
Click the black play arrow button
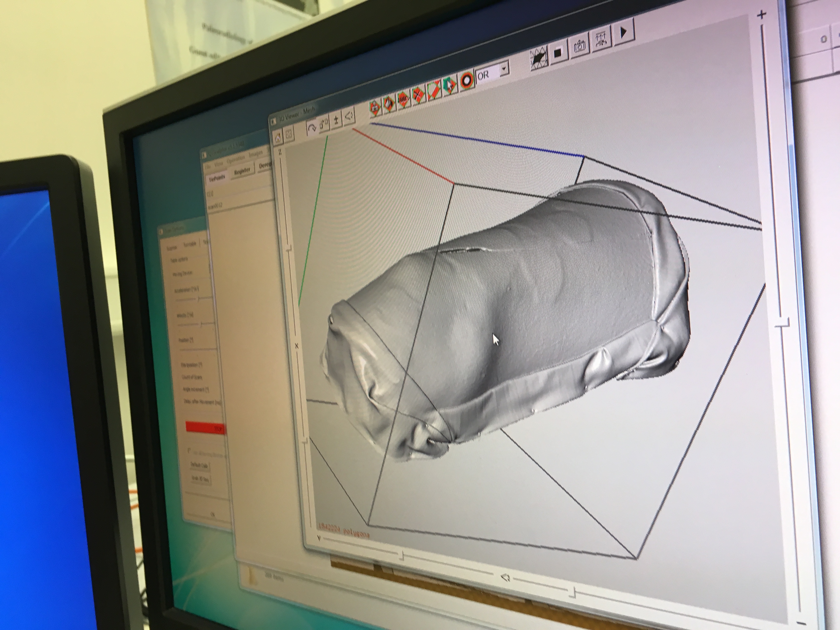pyautogui.click(x=624, y=32)
